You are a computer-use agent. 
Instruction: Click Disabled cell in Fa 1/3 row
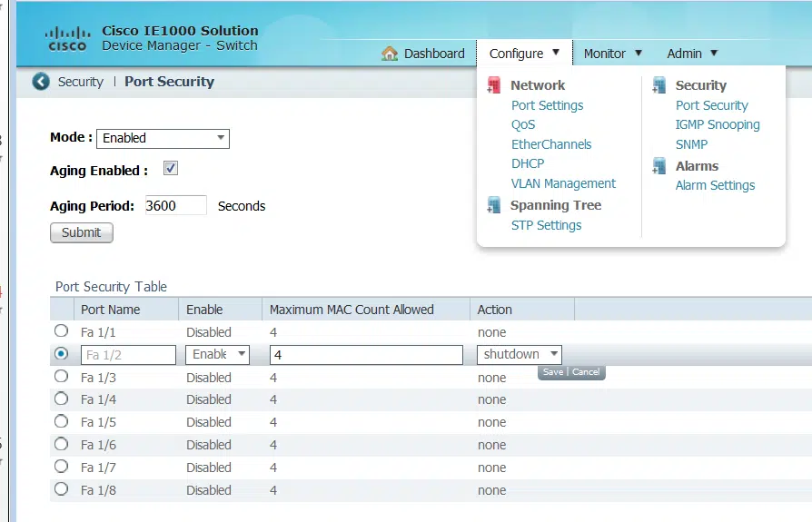tap(209, 378)
